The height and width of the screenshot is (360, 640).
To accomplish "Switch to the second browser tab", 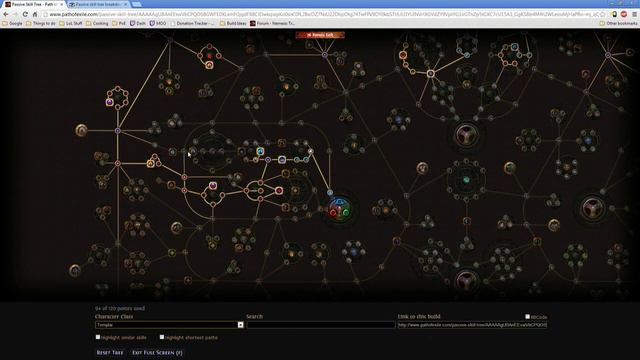I will [x=98, y=4].
